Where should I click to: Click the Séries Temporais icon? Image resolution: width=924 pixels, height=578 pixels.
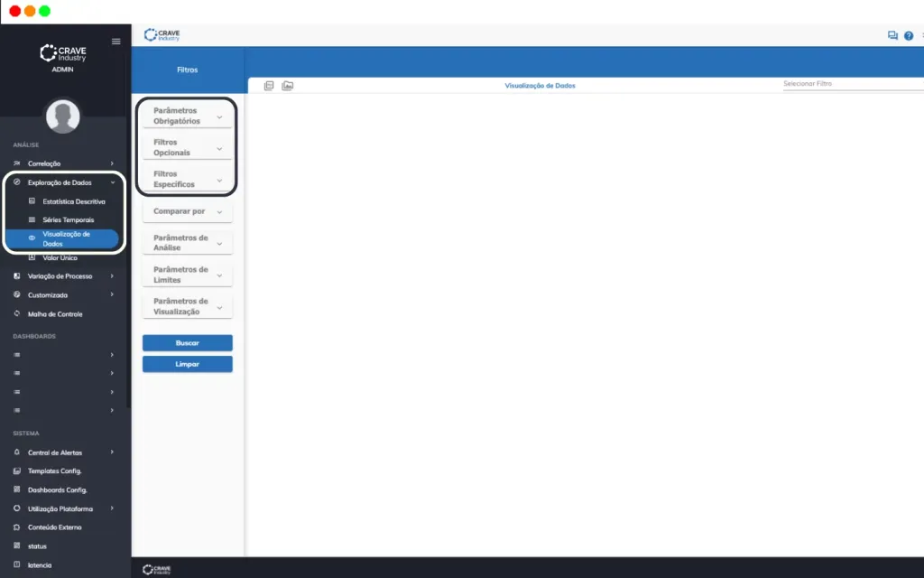[32, 219]
